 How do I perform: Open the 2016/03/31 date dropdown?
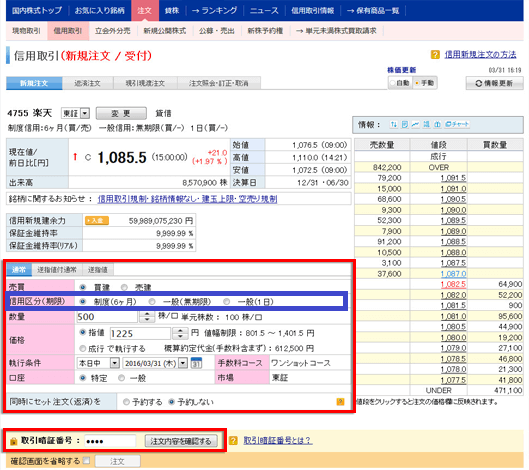coord(155,363)
